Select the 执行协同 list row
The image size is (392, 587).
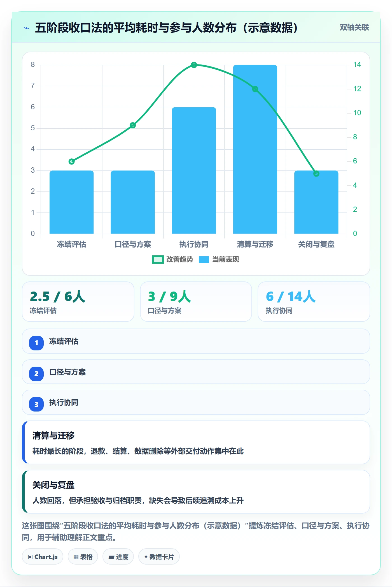tap(196, 403)
